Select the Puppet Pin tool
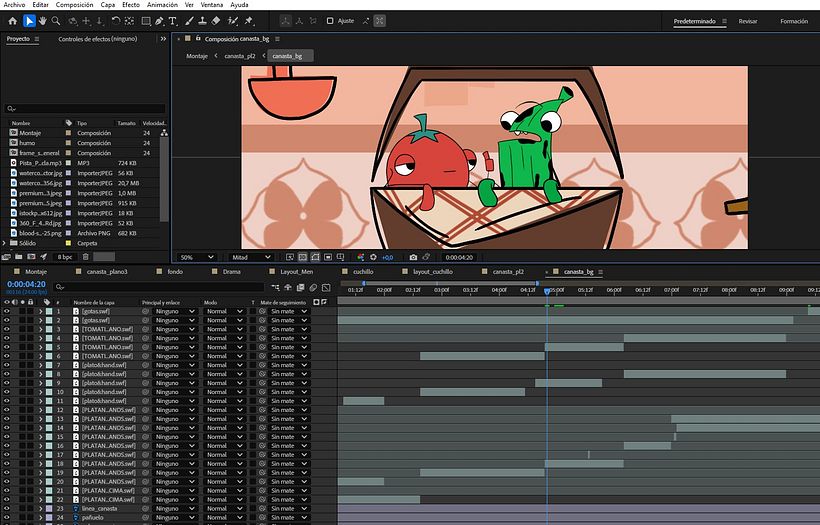 (249, 21)
